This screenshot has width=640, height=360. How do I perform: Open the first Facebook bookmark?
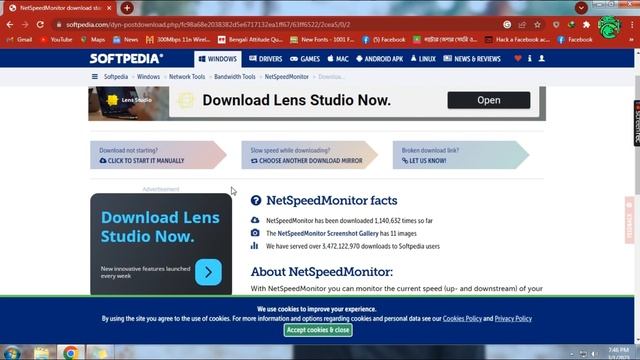click(x=383, y=40)
